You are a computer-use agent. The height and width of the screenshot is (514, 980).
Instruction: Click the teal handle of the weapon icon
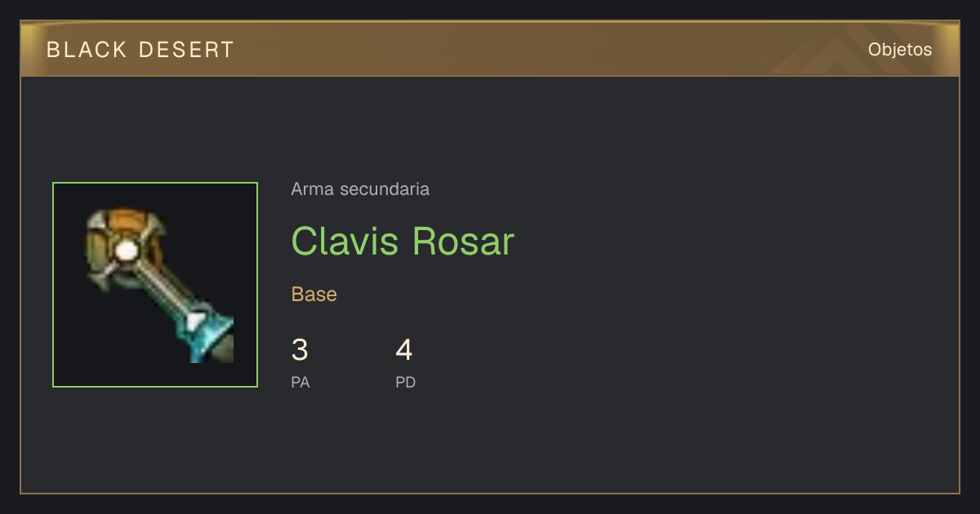point(205,333)
